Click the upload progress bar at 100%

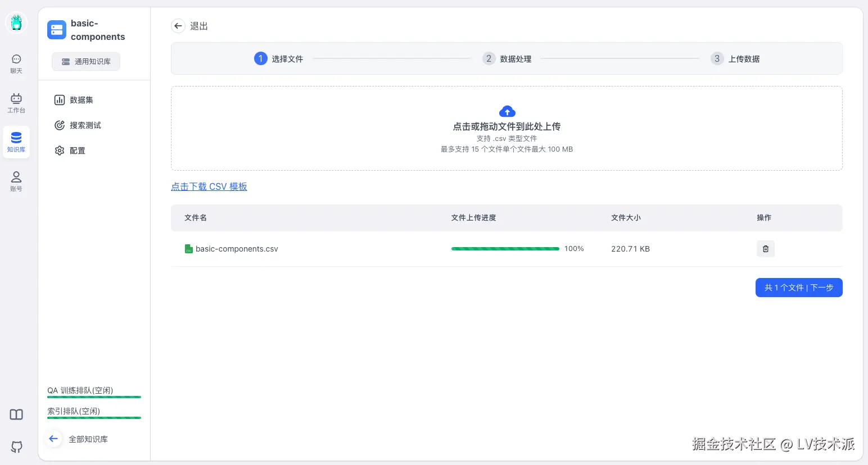[x=505, y=249]
